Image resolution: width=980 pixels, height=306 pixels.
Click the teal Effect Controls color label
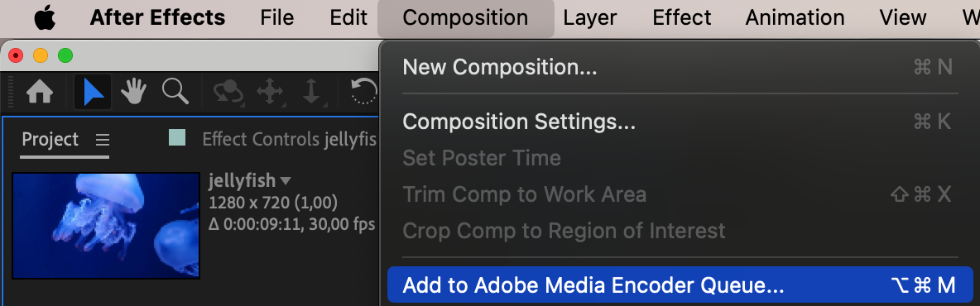[177, 136]
